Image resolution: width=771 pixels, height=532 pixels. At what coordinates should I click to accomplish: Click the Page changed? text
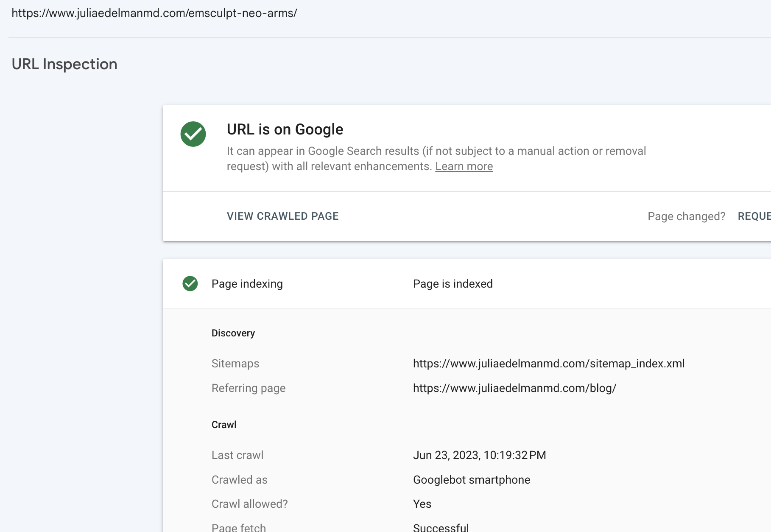tap(686, 216)
